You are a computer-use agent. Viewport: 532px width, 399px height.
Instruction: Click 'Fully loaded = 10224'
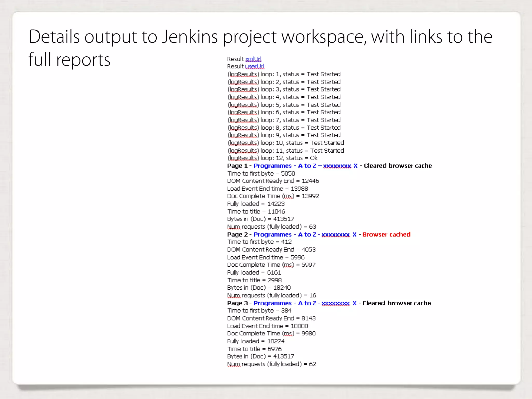click(x=256, y=341)
